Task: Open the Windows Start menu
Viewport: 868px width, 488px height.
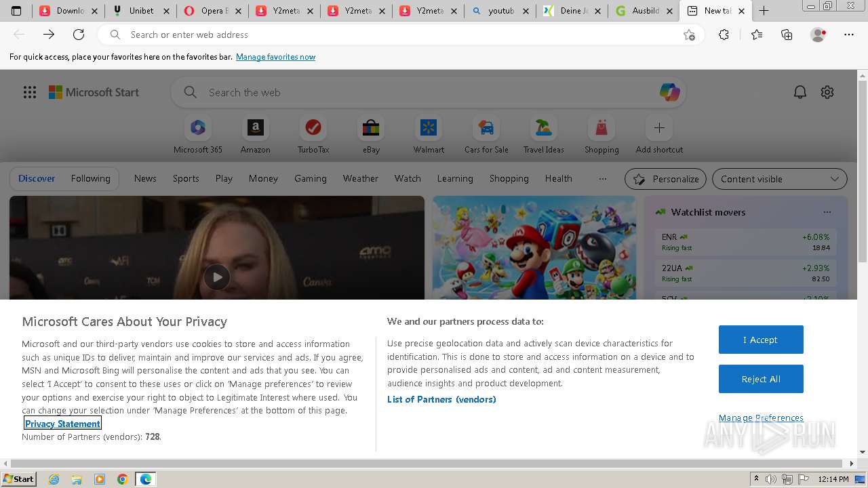Action: click(19, 479)
